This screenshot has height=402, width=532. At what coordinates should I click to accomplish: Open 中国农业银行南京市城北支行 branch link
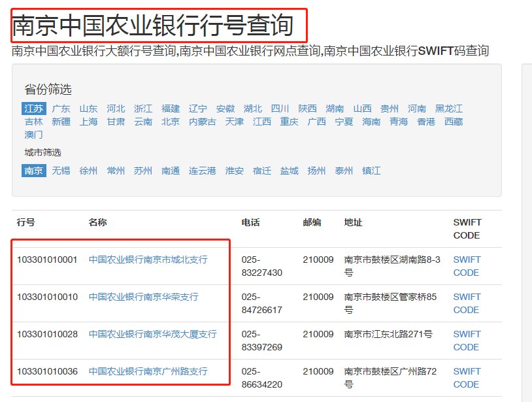[x=148, y=260]
